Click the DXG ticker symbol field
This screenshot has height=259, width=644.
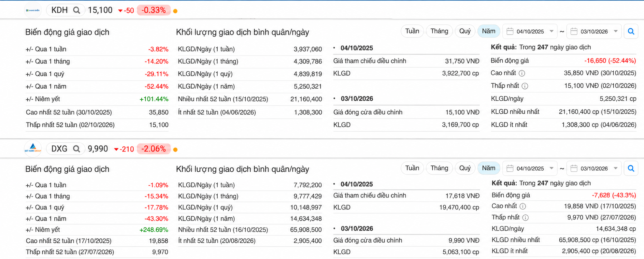(65, 149)
